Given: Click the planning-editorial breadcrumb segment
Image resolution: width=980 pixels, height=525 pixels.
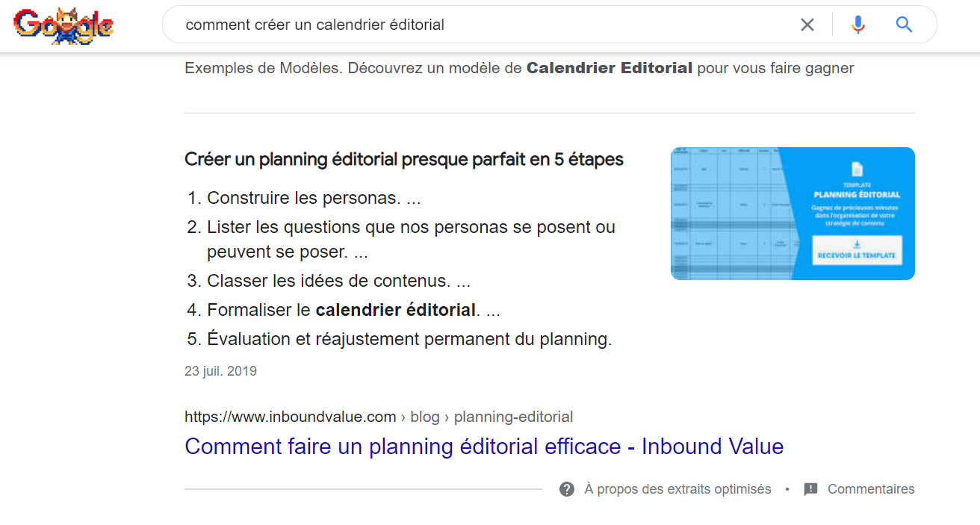Looking at the screenshot, I should click(513, 417).
